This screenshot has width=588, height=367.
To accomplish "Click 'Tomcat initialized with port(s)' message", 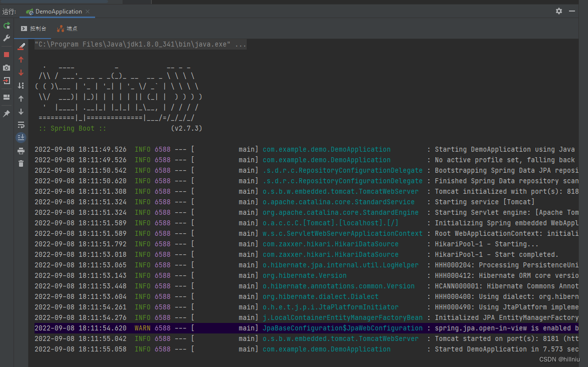I will click(x=506, y=191).
